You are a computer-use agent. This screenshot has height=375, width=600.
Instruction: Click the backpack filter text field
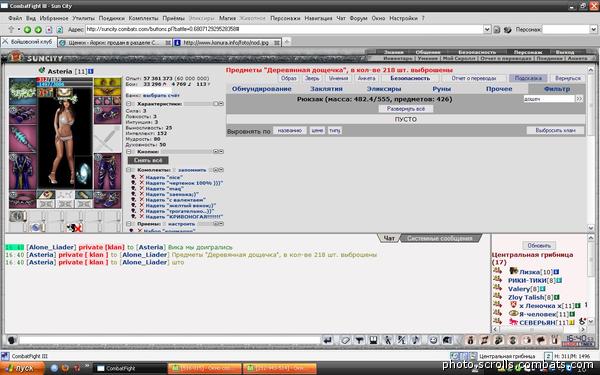pyautogui.click(x=549, y=99)
